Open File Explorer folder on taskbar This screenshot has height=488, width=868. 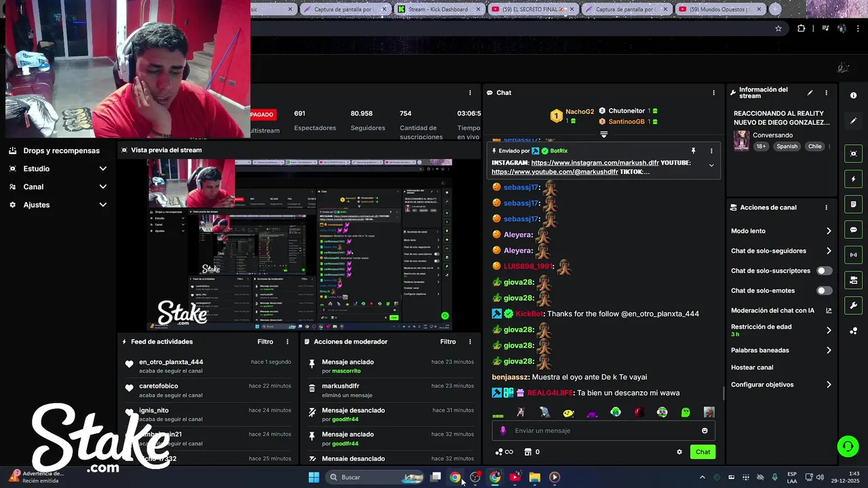point(534,477)
